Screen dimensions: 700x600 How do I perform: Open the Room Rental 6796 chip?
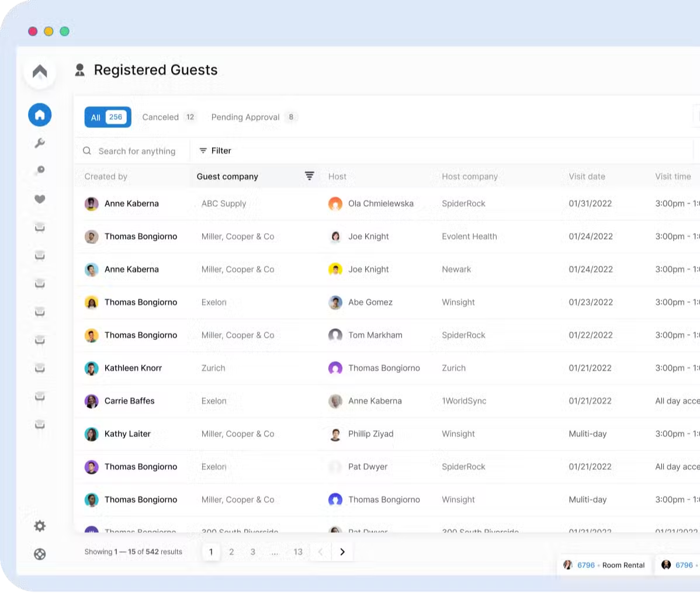pos(604,565)
